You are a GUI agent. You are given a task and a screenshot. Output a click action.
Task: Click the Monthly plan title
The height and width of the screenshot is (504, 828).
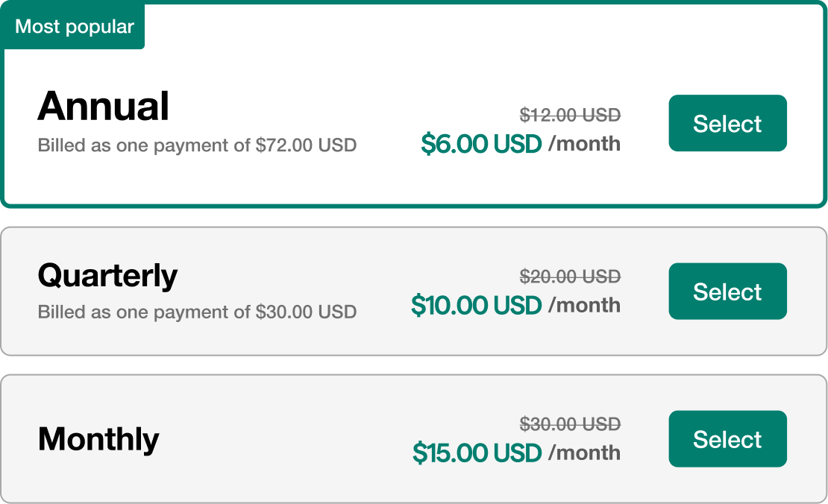click(x=97, y=439)
